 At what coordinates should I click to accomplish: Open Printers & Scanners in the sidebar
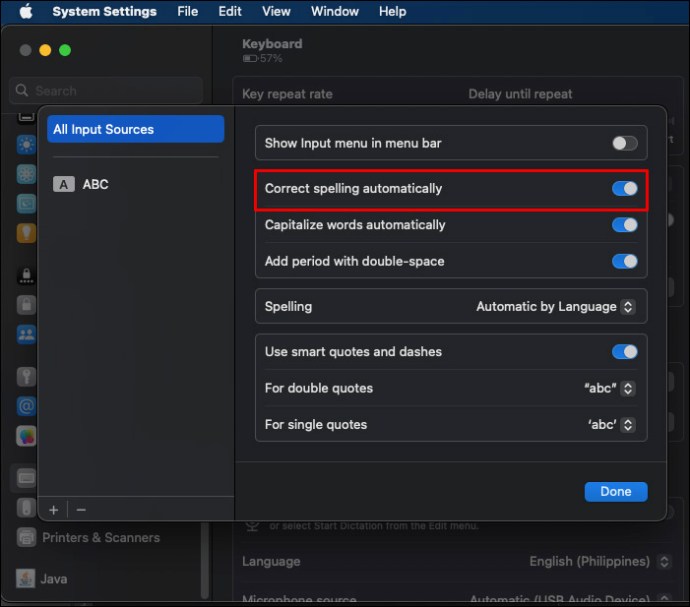pyautogui.click(x=101, y=537)
